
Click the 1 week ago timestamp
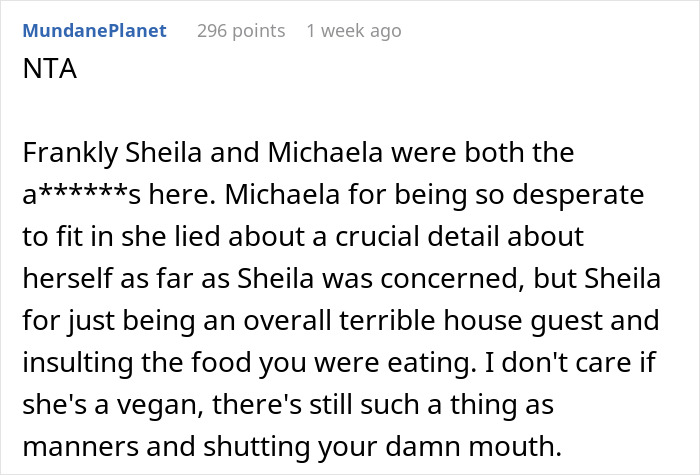(x=354, y=31)
